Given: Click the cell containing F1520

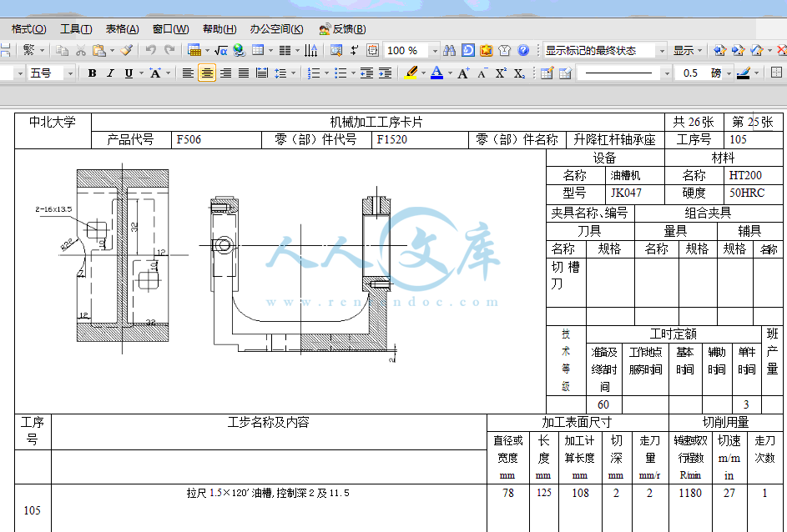Looking at the screenshot, I should [420, 139].
